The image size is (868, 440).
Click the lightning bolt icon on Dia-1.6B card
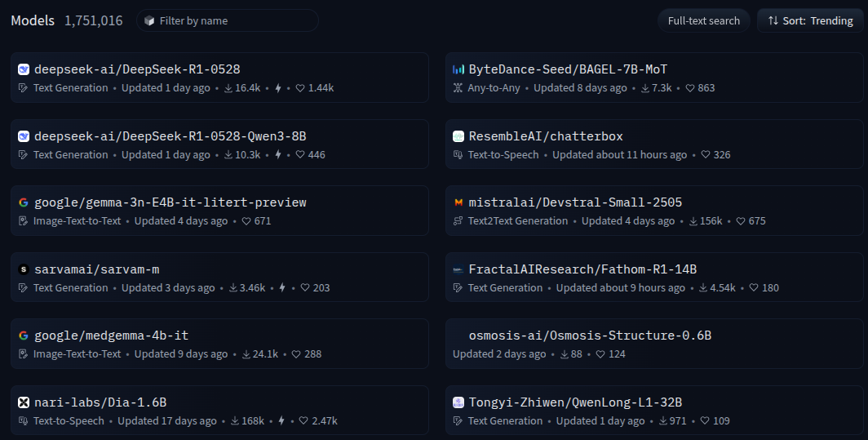[x=282, y=421]
